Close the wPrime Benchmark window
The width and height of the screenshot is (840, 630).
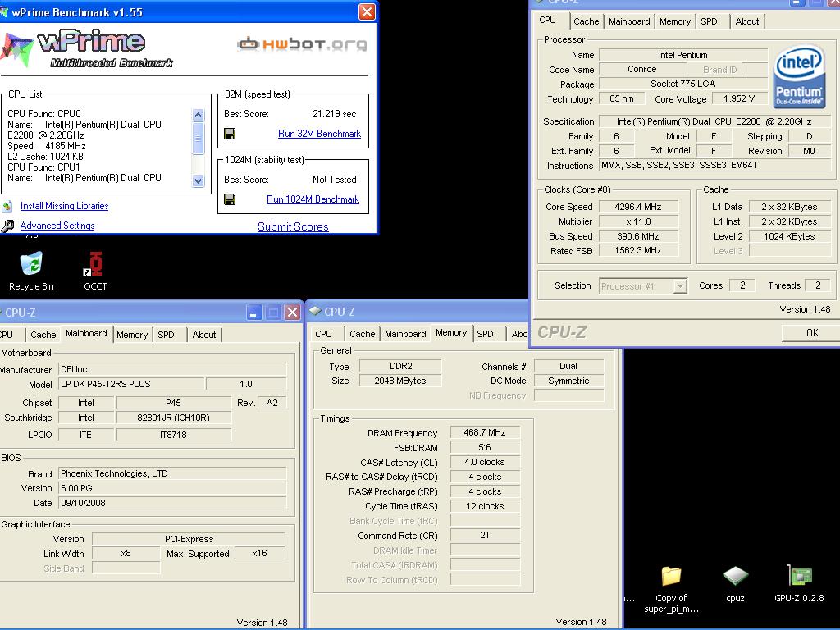367,11
